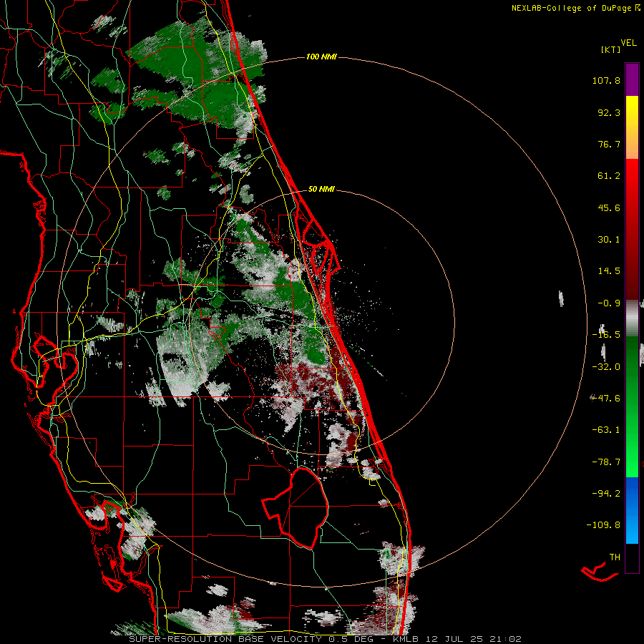Click the 50 NMI range ring label
The image size is (644, 644).
(321, 189)
